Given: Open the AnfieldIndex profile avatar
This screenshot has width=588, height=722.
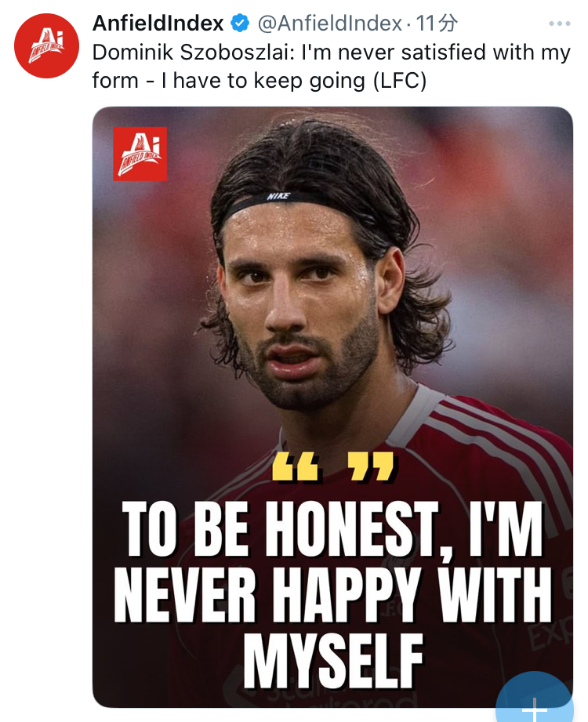Looking at the screenshot, I should coord(46,46).
